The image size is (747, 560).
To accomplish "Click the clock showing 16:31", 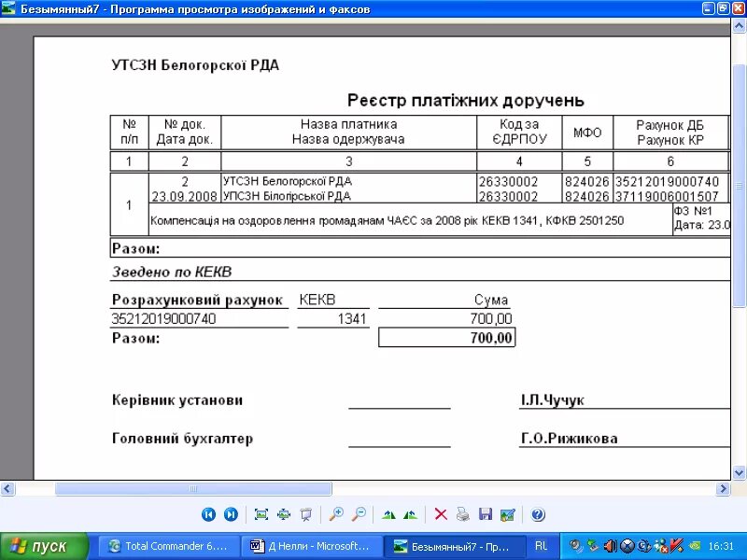I will 721,546.
